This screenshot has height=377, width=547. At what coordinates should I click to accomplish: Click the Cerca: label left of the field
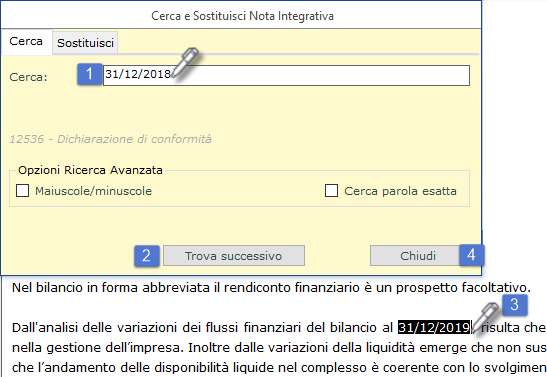tap(28, 77)
